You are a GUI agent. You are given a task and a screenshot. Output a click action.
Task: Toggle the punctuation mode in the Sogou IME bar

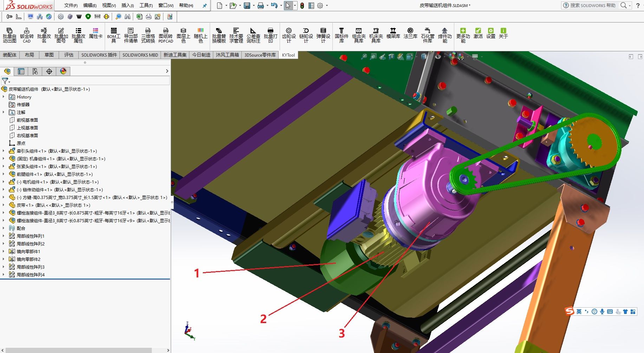pyautogui.click(x=587, y=312)
